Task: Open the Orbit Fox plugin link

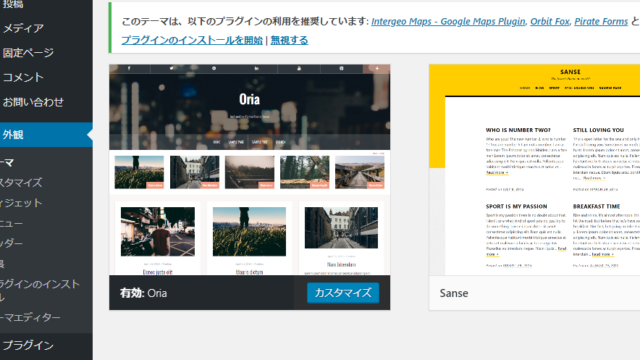Action: click(x=550, y=22)
